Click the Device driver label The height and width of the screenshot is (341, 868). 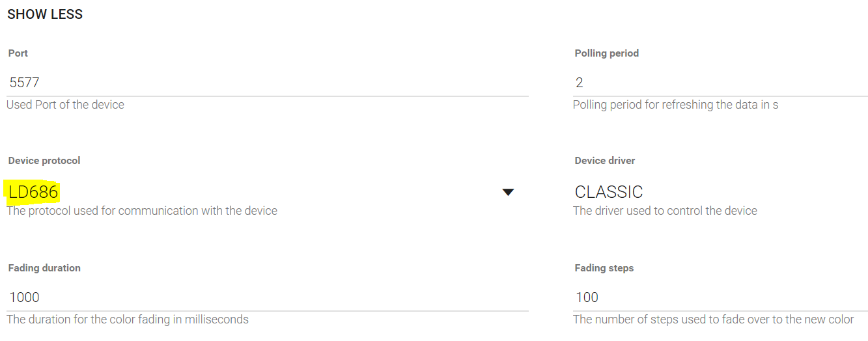(604, 161)
